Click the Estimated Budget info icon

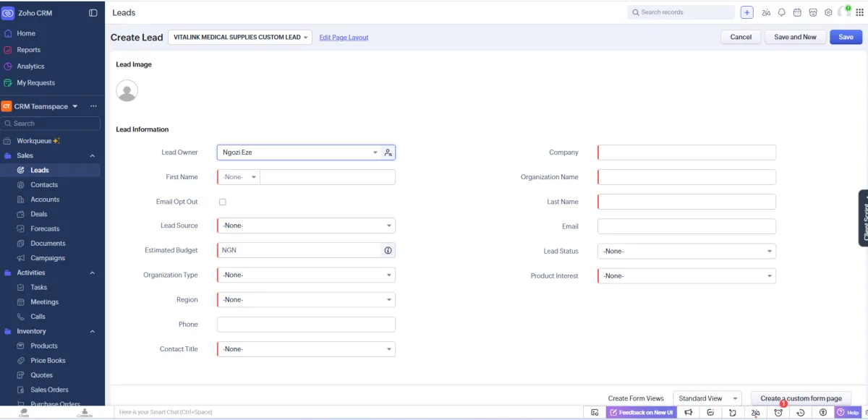pyautogui.click(x=388, y=250)
